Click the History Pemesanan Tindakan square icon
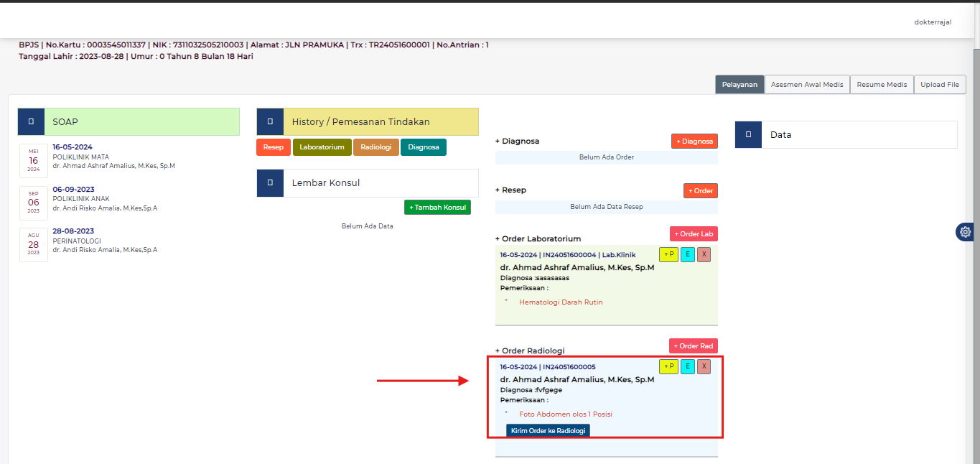 pos(270,122)
